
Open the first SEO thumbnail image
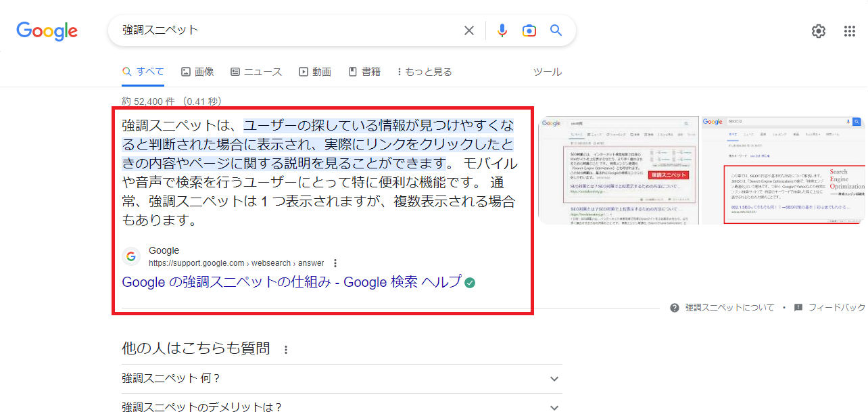coord(618,169)
